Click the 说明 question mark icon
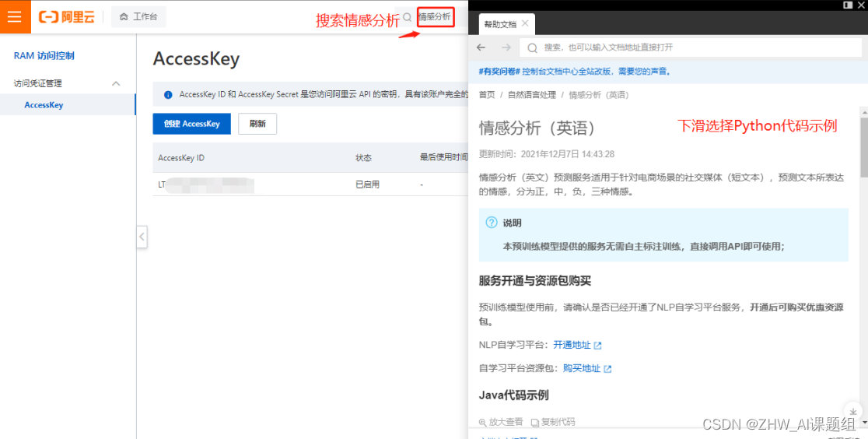This screenshot has width=868, height=439. (x=491, y=223)
